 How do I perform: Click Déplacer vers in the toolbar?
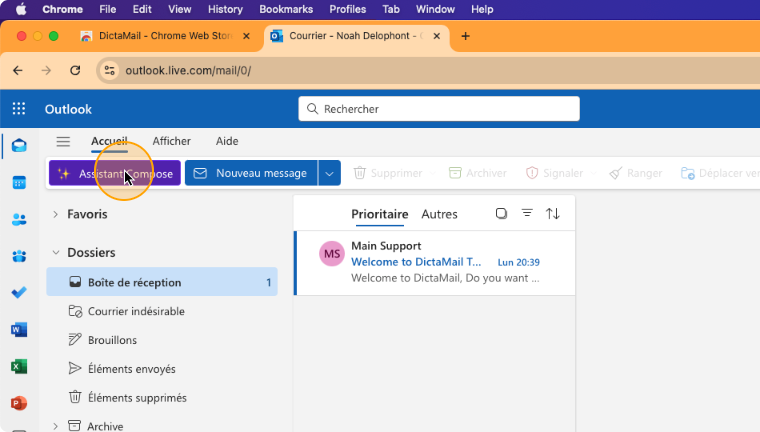pos(720,173)
